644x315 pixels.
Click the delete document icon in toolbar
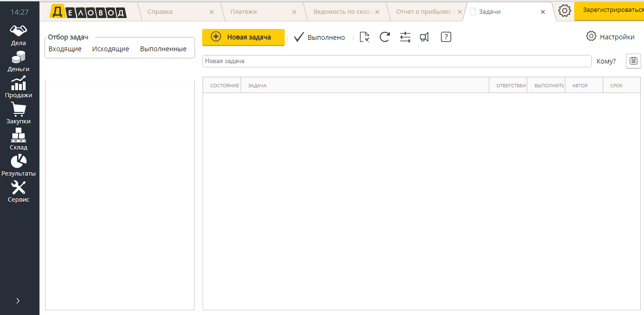click(x=364, y=37)
